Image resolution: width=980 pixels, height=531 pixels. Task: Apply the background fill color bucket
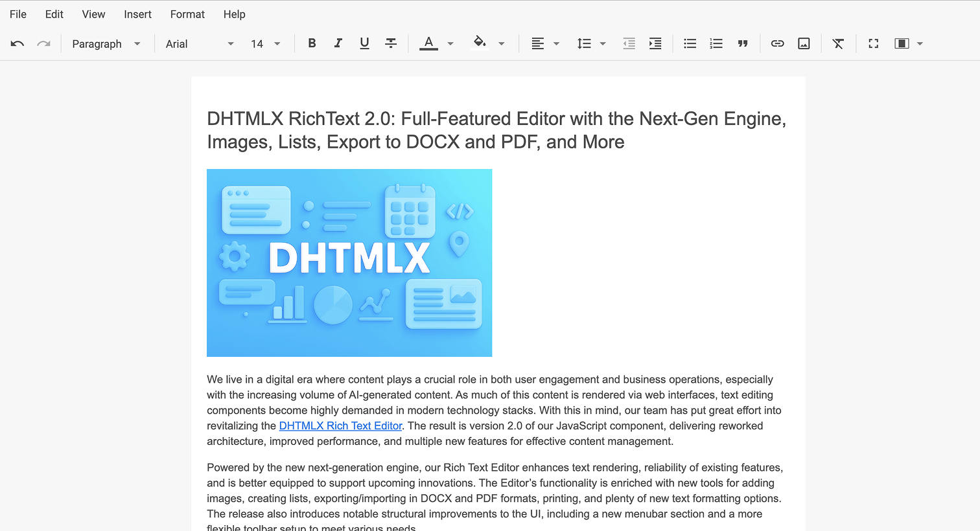tap(480, 43)
